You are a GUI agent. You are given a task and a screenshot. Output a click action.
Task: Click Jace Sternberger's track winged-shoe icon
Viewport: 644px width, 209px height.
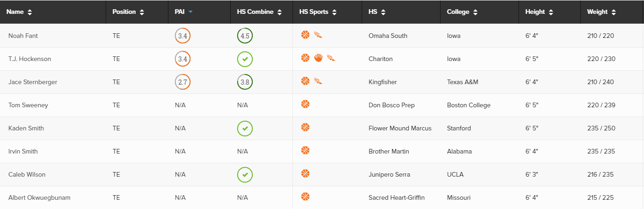[318, 81]
